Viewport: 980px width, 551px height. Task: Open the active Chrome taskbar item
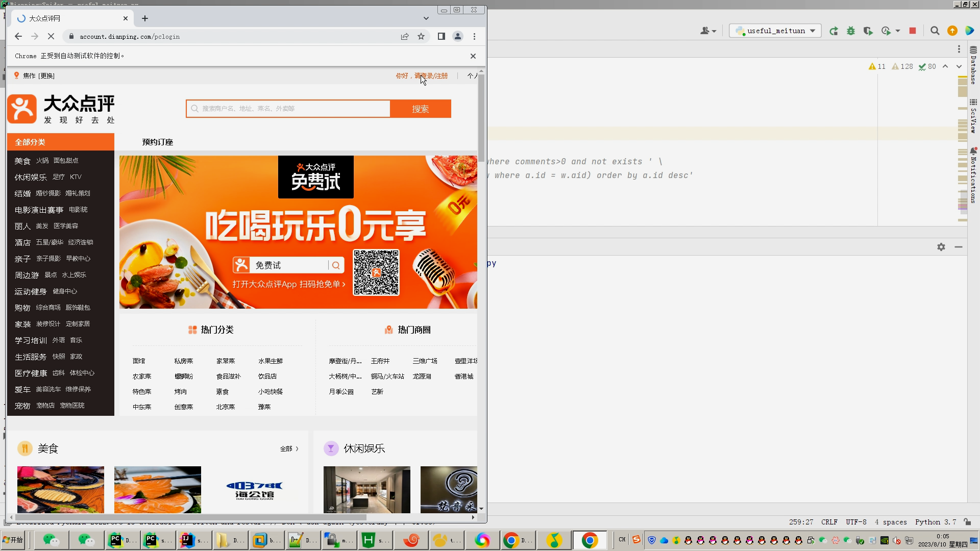pos(590,540)
